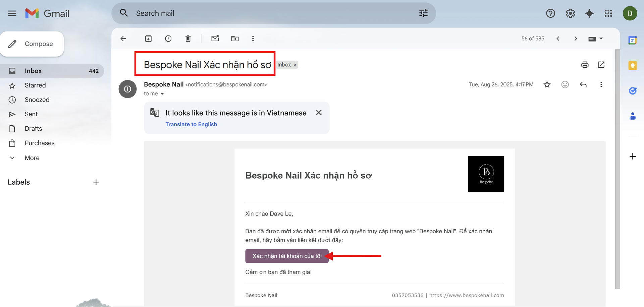This screenshot has width=644, height=307.
Task: Report this message as spam
Action: pos(168,39)
